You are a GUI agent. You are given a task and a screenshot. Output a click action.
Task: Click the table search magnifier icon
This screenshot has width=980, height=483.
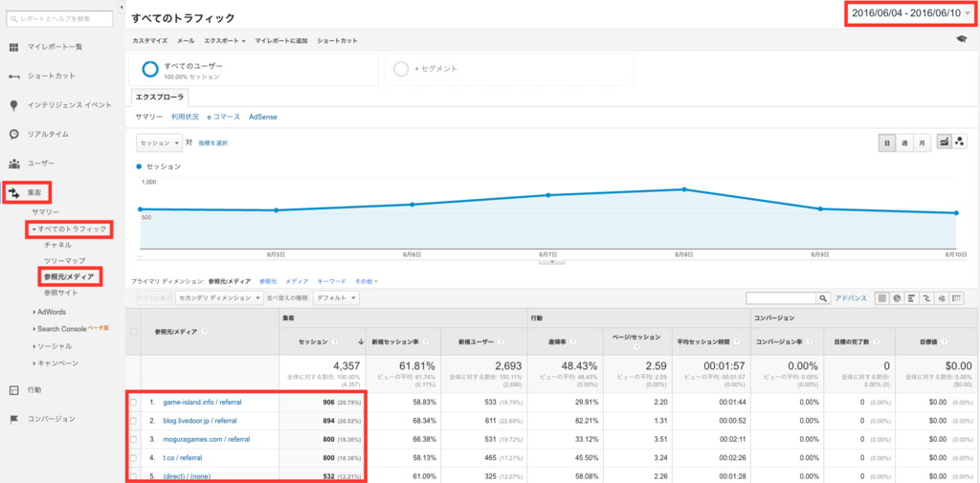tap(823, 298)
